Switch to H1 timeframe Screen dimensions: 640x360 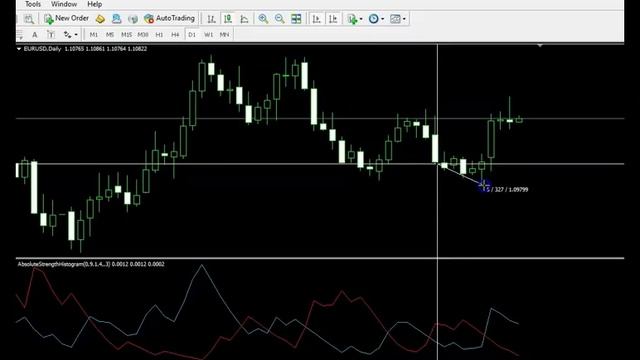[159, 35]
